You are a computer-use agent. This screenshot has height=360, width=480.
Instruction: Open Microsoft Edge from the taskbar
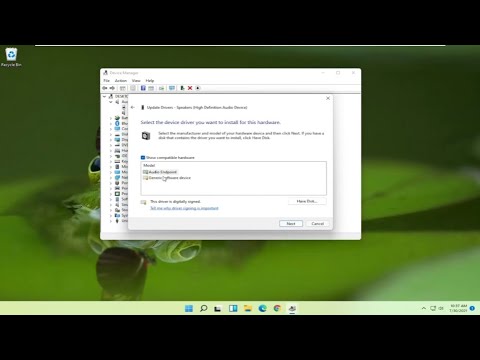click(x=262, y=308)
